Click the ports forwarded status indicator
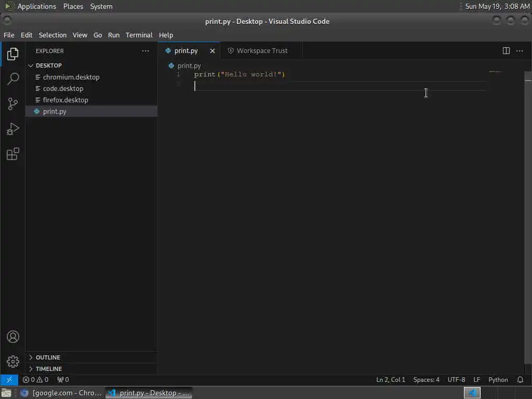 click(63, 380)
